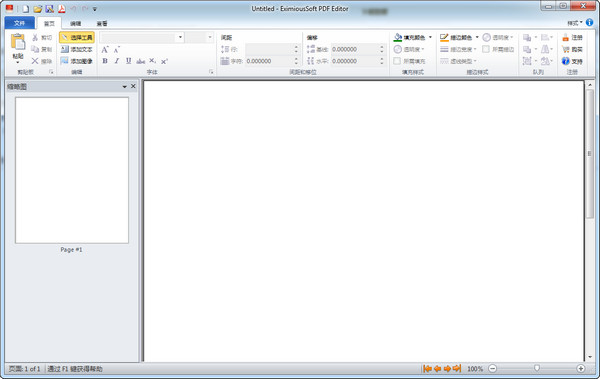Open the quick access toolbar customize arrow
Screen dimensions: 600x379
tap(95, 9)
